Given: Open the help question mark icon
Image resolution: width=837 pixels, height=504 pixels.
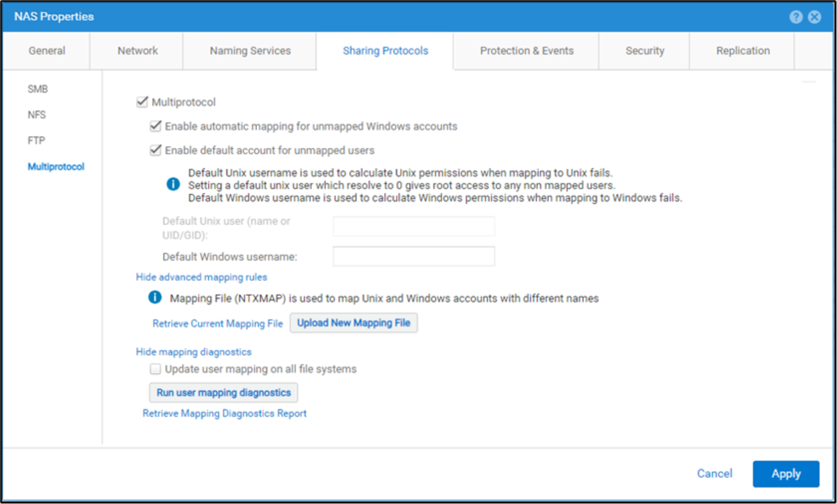Looking at the screenshot, I should pos(796,17).
